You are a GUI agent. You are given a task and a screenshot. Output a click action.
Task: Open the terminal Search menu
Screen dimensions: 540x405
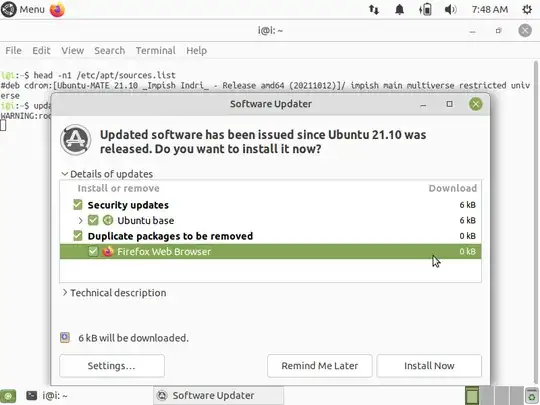(110, 51)
